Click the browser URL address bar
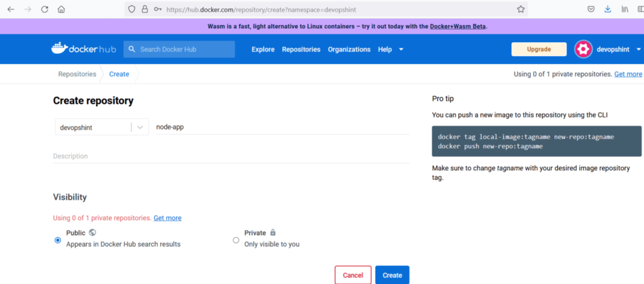 (x=326, y=9)
